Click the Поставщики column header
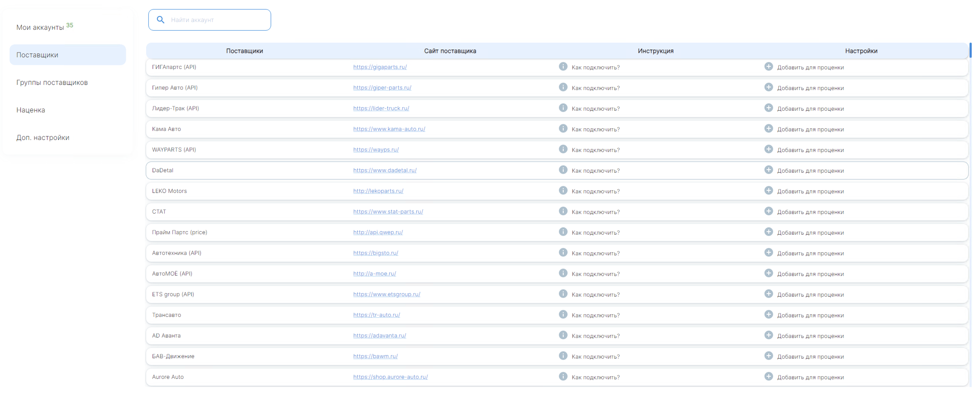Viewport: 980px width, 397px height. pos(244,51)
